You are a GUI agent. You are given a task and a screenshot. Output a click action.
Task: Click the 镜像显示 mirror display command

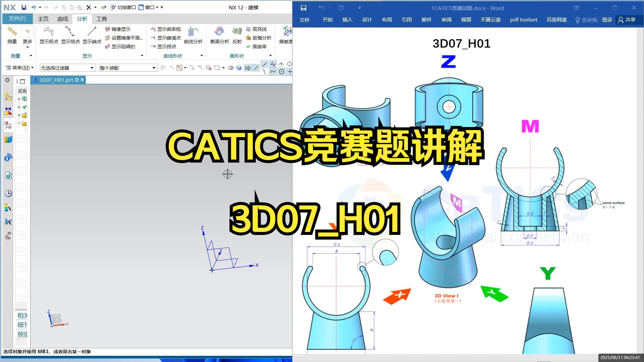pyautogui.click(x=118, y=29)
